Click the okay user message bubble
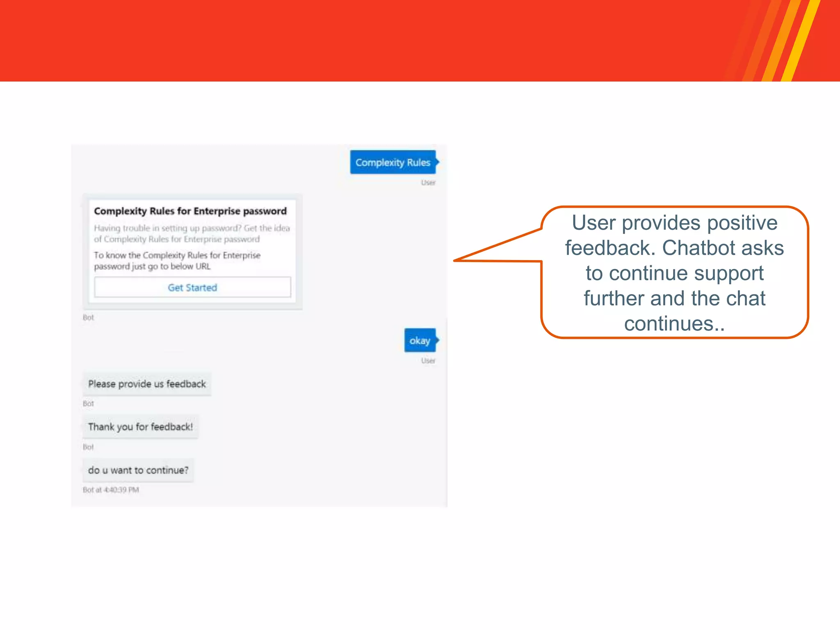 click(420, 340)
